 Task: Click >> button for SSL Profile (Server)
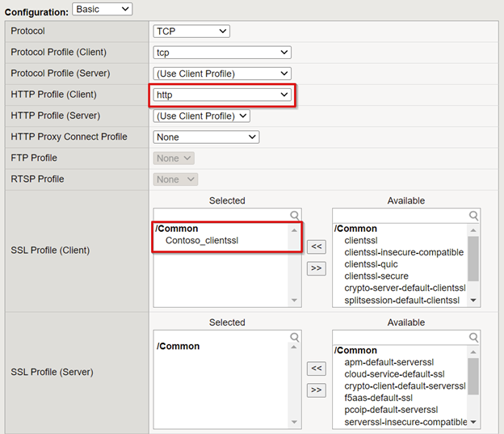point(317,390)
